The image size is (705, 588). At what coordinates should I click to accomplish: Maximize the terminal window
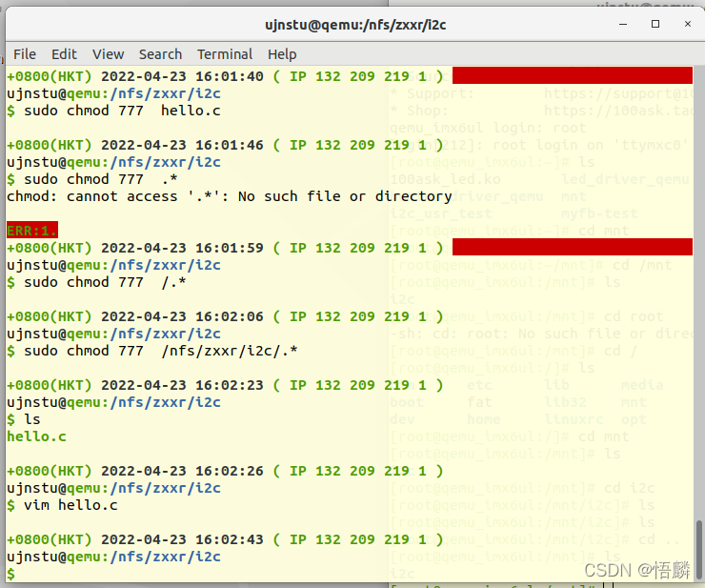655,24
